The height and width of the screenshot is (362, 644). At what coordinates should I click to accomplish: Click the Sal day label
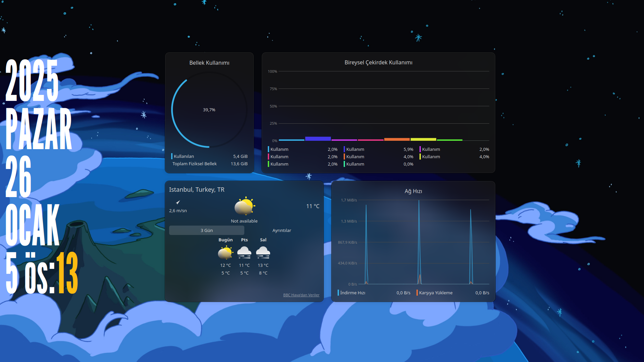click(x=263, y=240)
